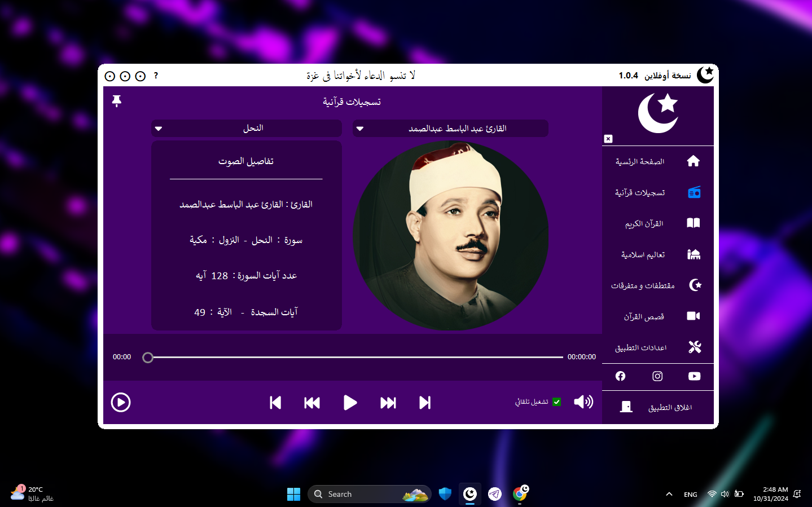Click the اغلاق التطبيق button
812x507 pixels.
tap(658, 407)
